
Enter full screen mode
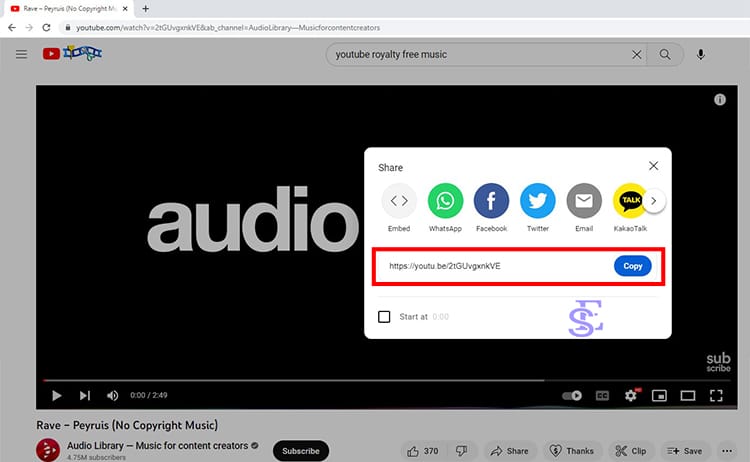[716, 396]
